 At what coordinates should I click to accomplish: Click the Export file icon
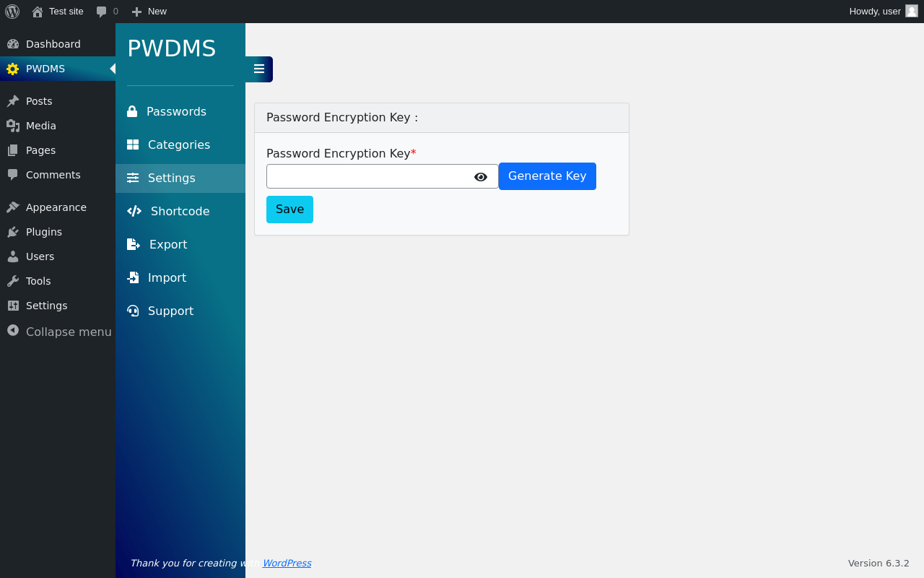tap(134, 244)
